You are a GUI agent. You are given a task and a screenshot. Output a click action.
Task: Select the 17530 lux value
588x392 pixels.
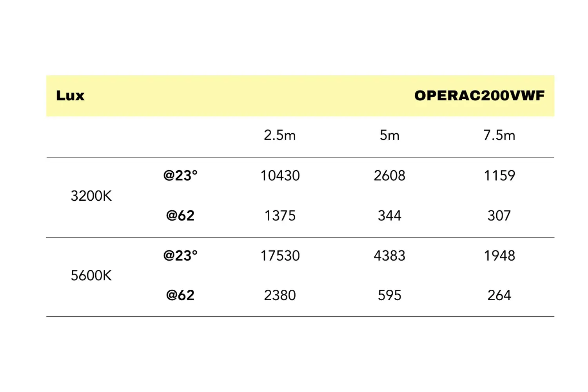(x=280, y=256)
